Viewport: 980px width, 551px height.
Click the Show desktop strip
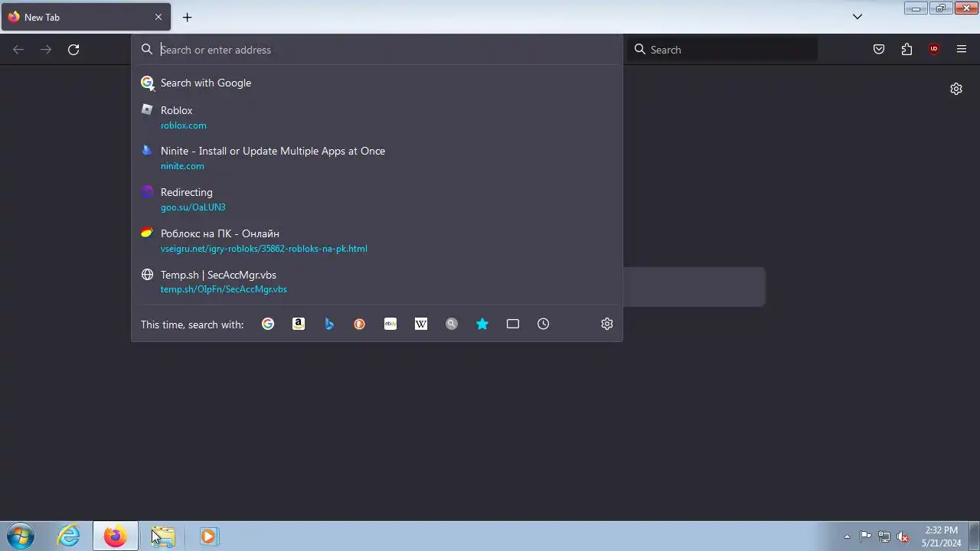click(974, 536)
